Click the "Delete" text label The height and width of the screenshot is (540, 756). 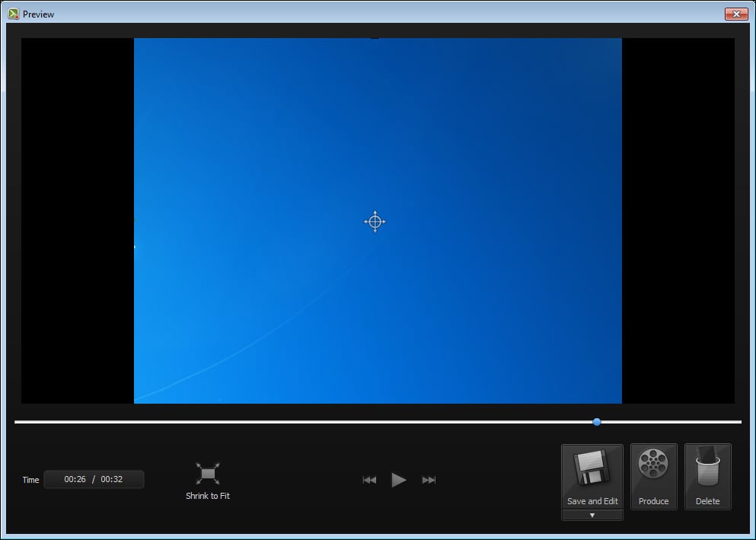click(707, 501)
